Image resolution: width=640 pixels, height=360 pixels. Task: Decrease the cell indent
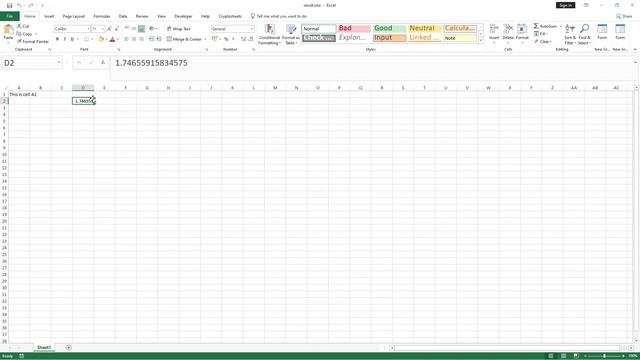pos(151,39)
